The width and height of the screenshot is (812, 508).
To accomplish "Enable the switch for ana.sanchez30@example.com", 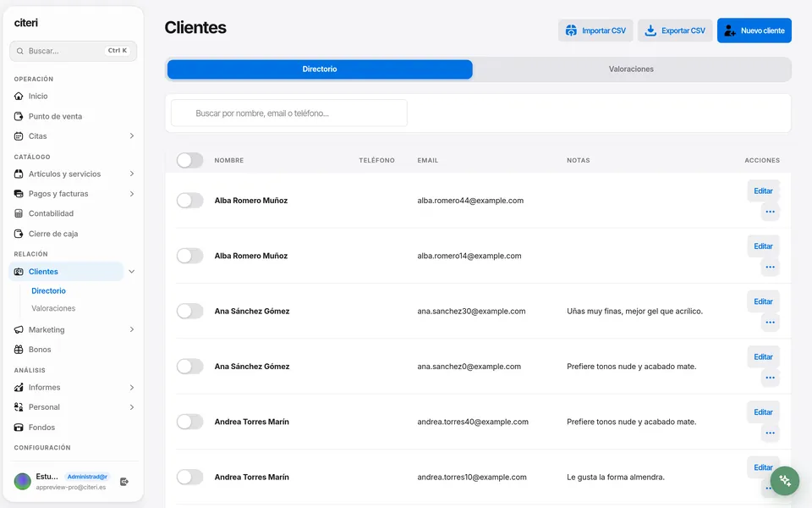I will click(x=190, y=311).
